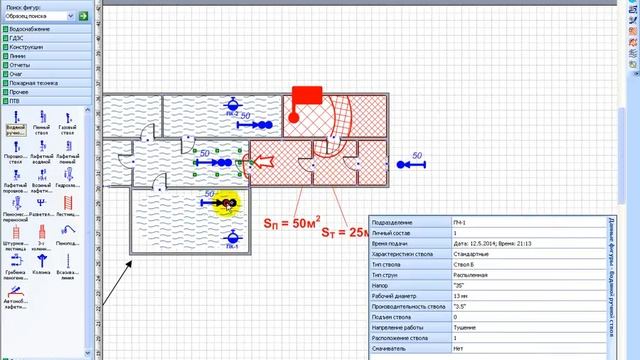The width and height of the screenshot is (640, 360).
Task: Select the red fire direction arrow
Action: pyautogui.click(x=264, y=162)
